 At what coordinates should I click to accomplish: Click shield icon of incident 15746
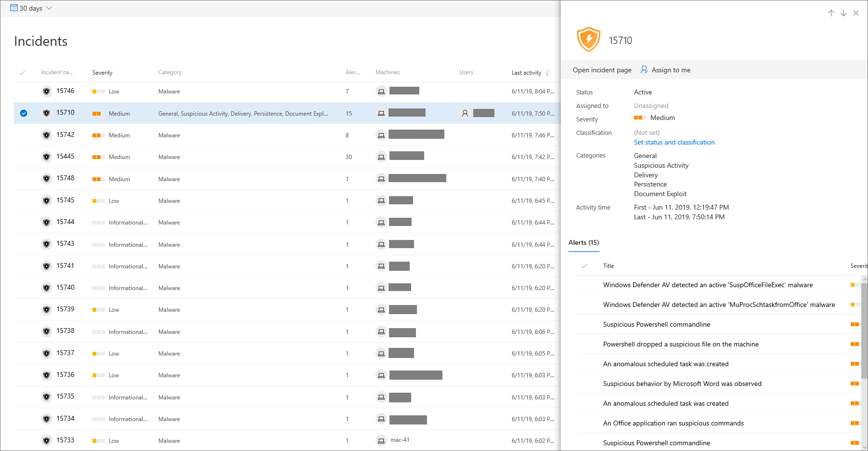coord(46,91)
